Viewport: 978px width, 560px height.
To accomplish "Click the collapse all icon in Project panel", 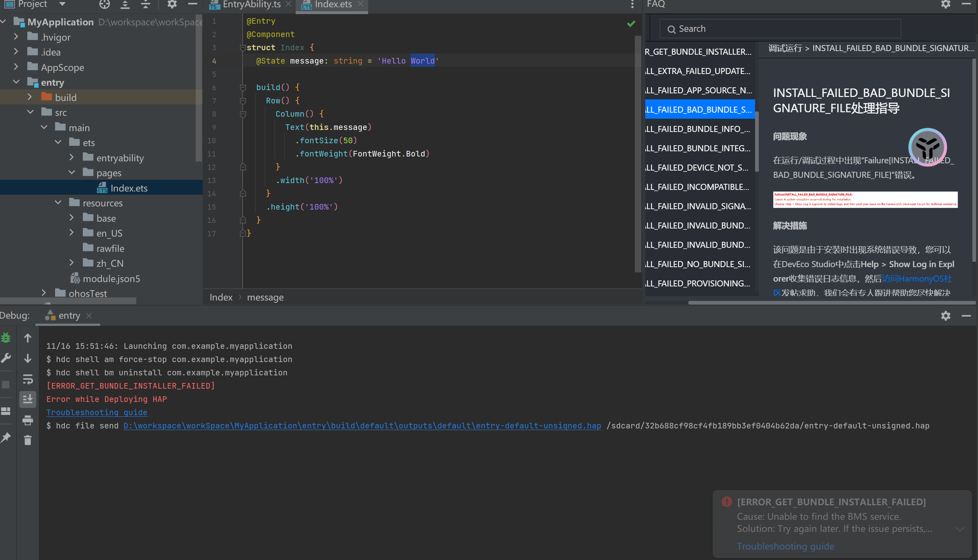I will coord(146,4).
